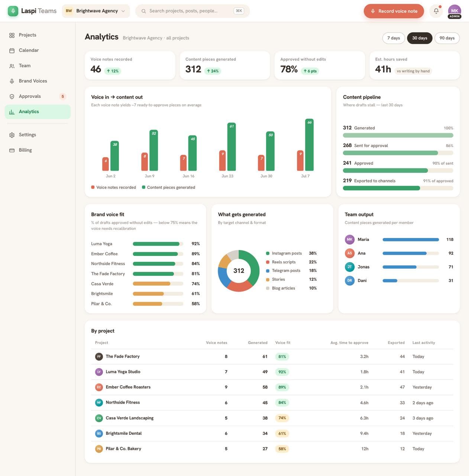Image resolution: width=469 pixels, height=476 pixels.
Task: Open Ember Coffee Roasters project row
Action: click(272, 387)
